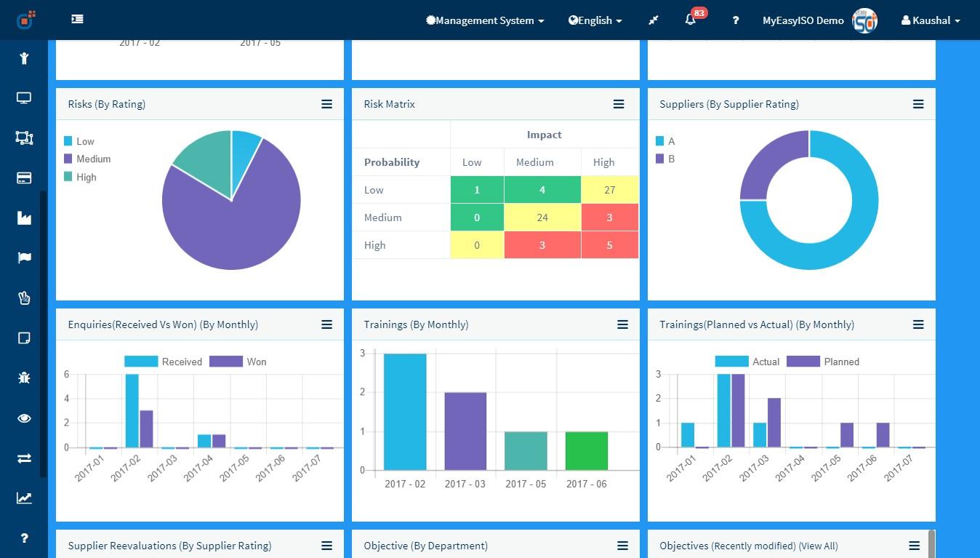Open the bug icon in the sidebar

(24, 378)
